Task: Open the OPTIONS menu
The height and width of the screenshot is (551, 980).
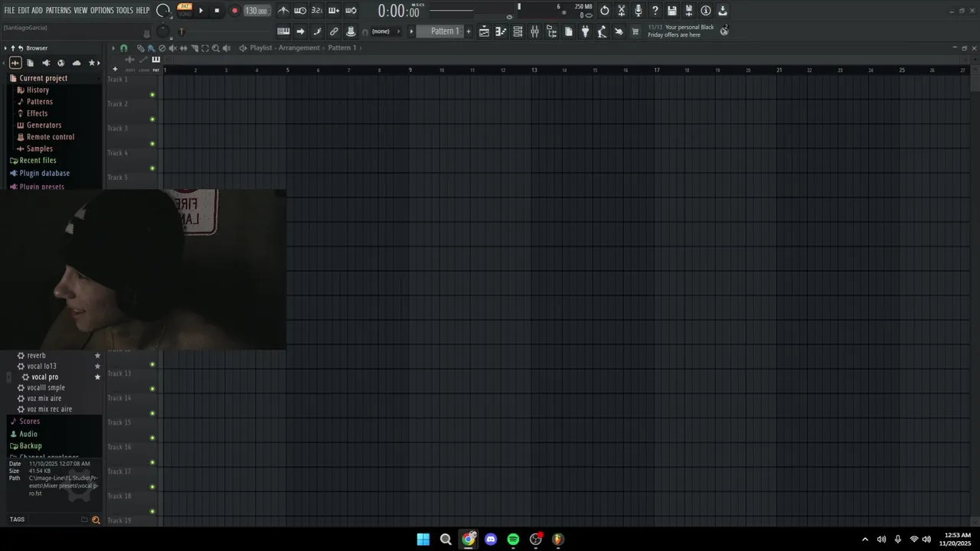Action: pos(102,11)
